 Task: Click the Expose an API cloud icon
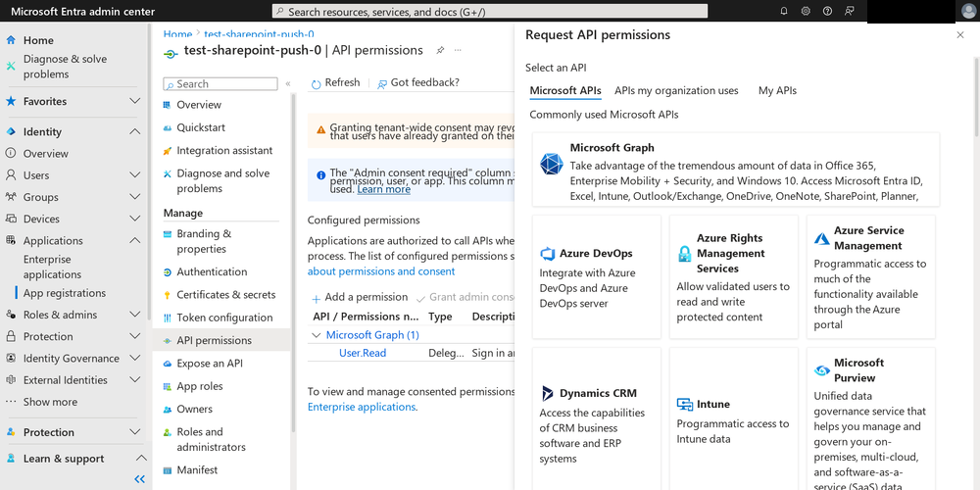[x=167, y=364]
